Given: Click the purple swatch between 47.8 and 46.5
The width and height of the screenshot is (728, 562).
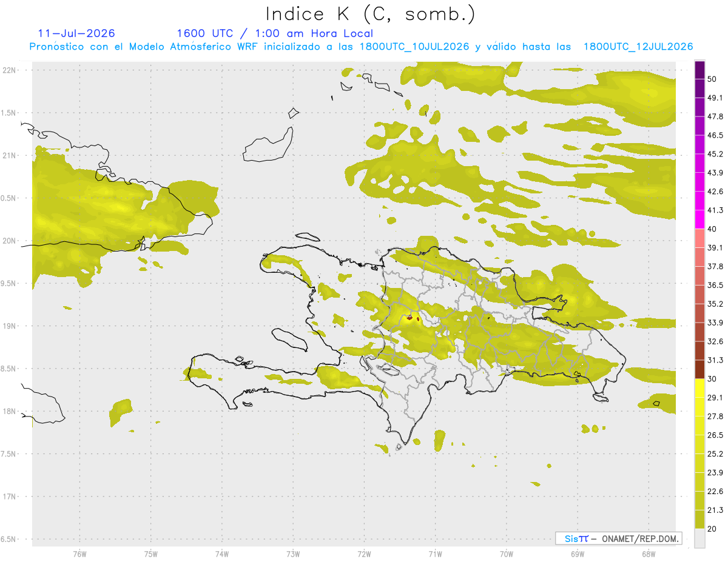Looking at the screenshot, I should (699, 125).
